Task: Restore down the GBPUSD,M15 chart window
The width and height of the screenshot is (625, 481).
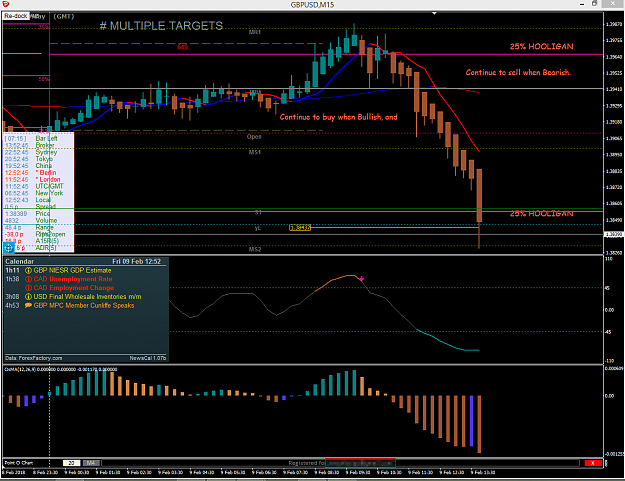Action: (594, 4)
